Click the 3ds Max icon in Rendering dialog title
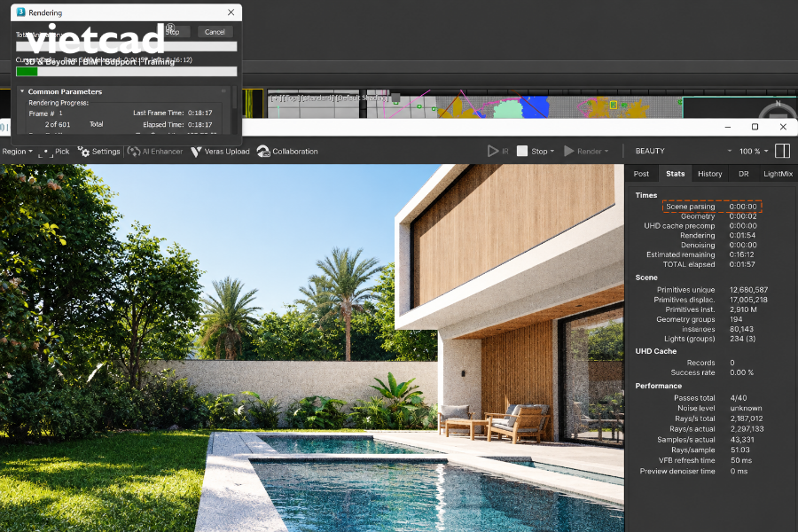Image resolution: width=798 pixels, height=532 pixels. pyautogui.click(x=21, y=12)
